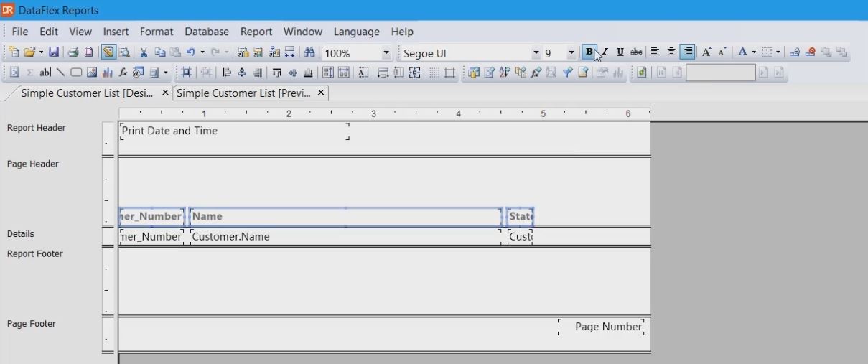Click the Save icon in toolbar

[54, 52]
